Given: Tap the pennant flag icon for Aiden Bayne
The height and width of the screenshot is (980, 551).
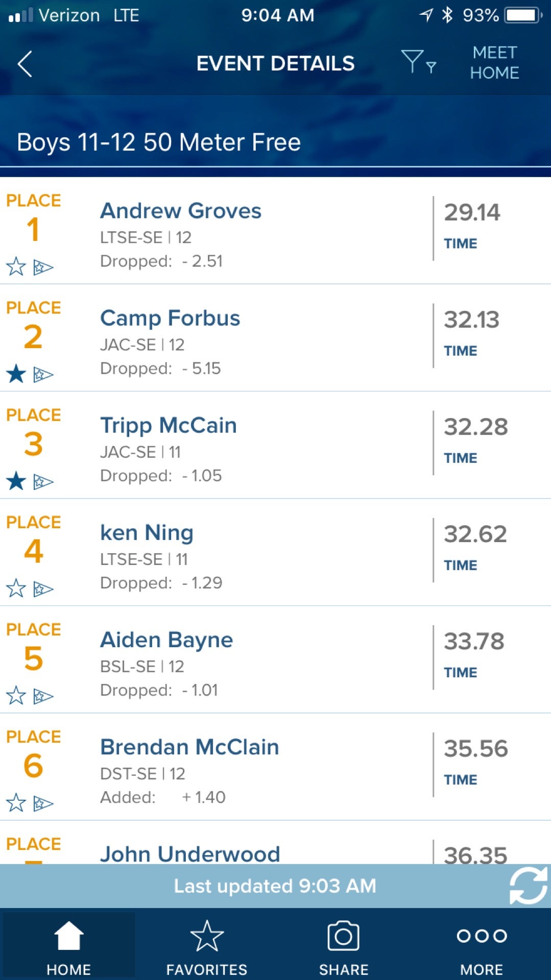Looking at the screenshot, I should pos(43,696).
